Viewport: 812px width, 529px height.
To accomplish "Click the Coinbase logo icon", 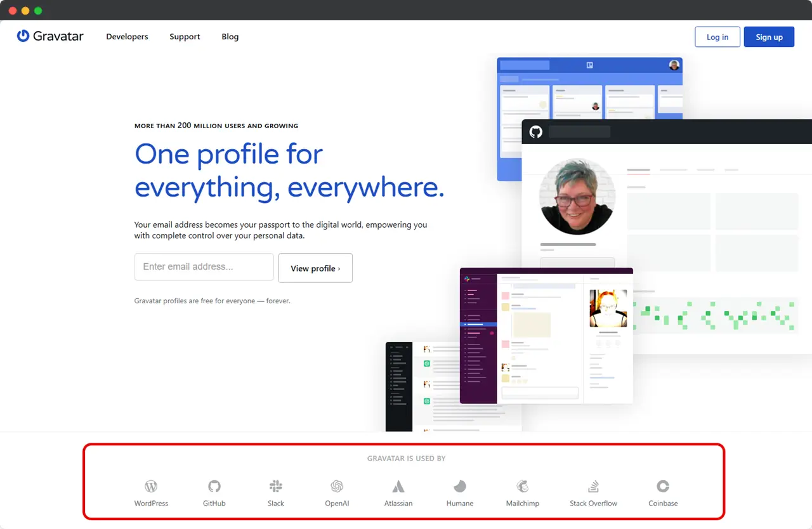I will click(x=663, y=487).
